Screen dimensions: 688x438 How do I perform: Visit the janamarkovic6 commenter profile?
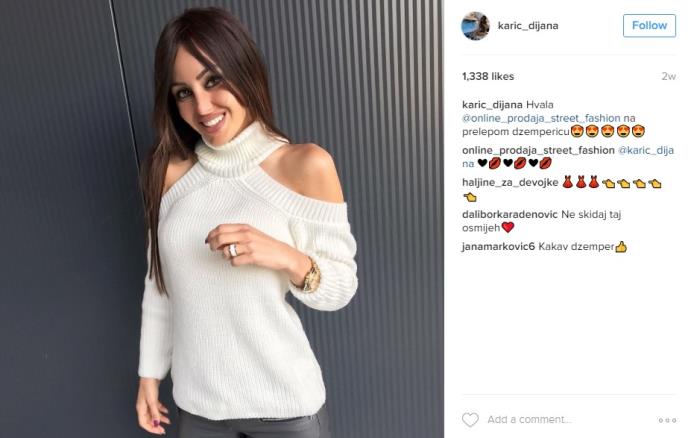click(498, 246)
